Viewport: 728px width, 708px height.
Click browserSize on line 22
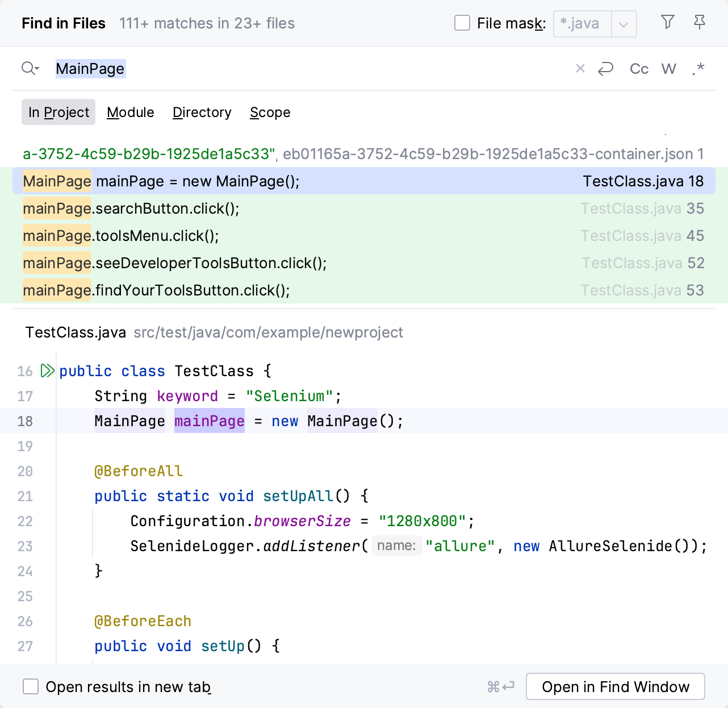point(302,521)
